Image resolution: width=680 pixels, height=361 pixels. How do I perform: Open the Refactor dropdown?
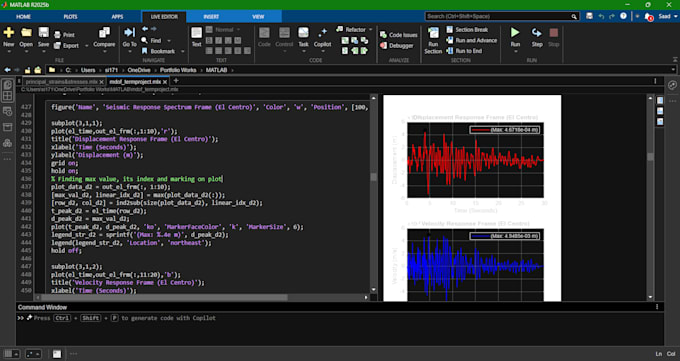354,30
